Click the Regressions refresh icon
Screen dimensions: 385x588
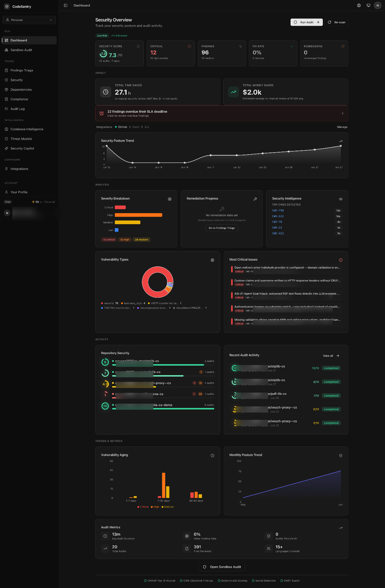click(343, 47)
